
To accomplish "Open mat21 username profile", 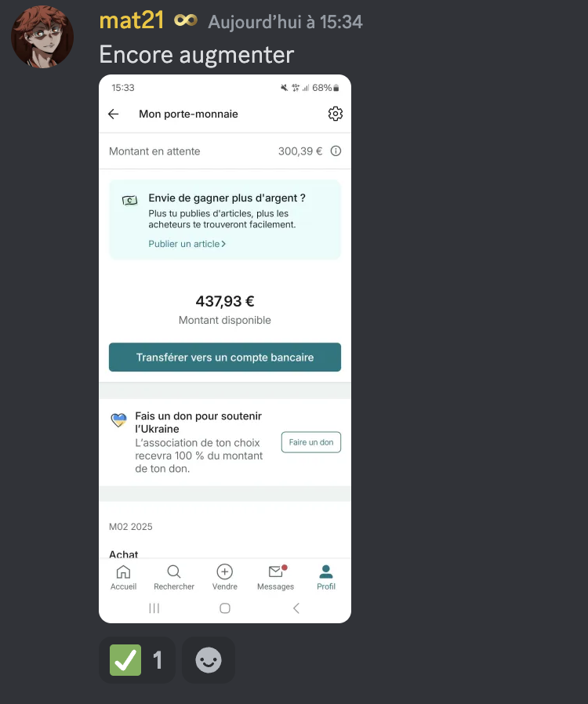I will point(132,21).
